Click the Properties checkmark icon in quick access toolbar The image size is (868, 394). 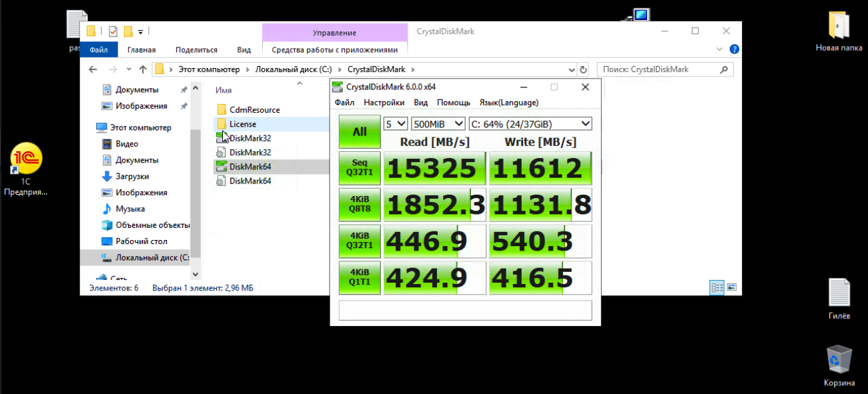pyautogui.click(x=113, y=31)
